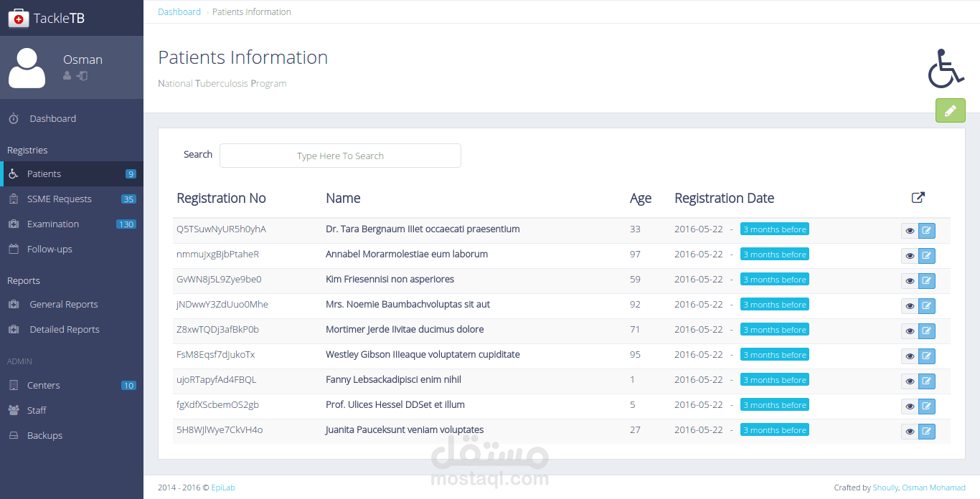980x499 pixels.
Task: Click the Dashboard breadcrumb link
Action: tap(179, 12)
